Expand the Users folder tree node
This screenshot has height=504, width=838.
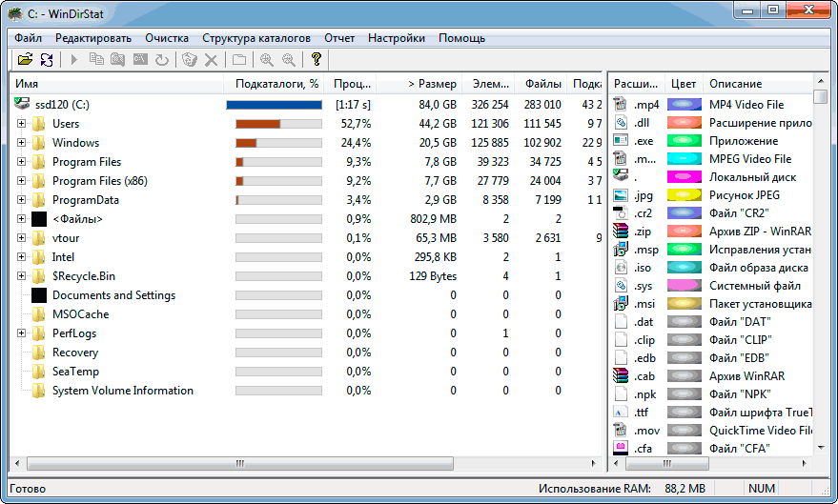[22, 124]
